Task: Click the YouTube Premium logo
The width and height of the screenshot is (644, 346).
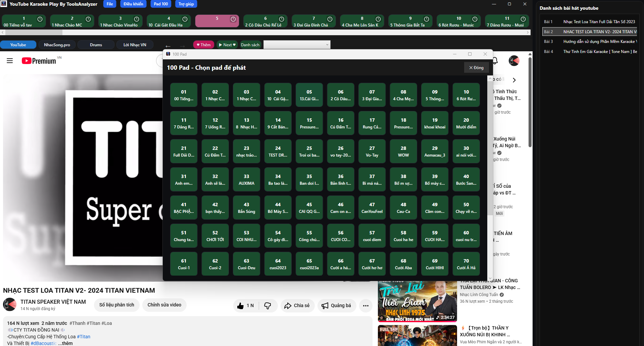Action: 39,61
